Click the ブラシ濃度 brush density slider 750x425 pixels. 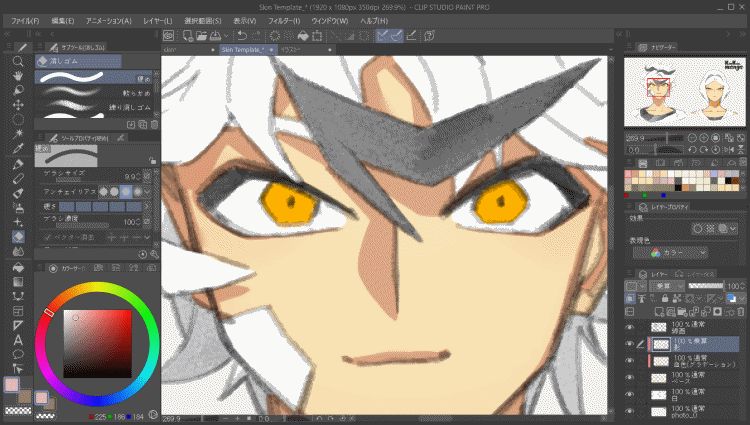coord(82,226)
